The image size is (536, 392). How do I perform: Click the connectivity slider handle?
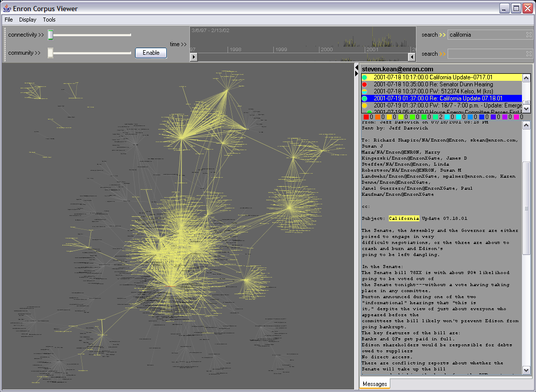(51, 35)
